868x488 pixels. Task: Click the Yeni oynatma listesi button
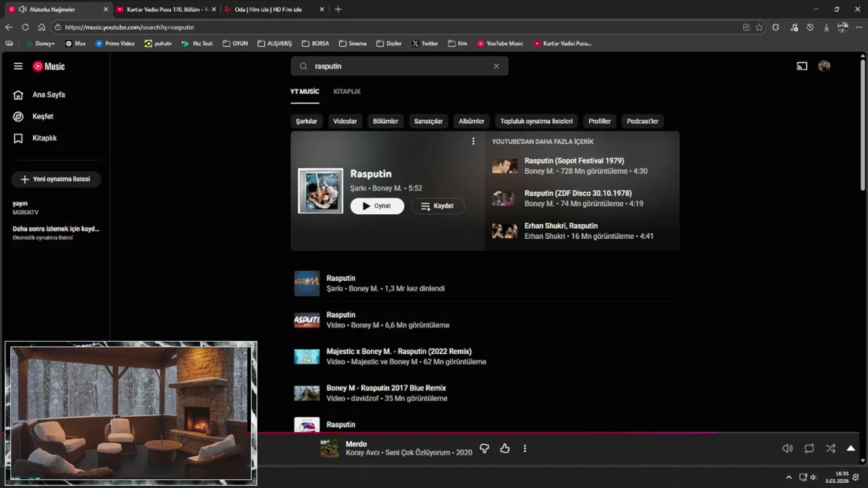[x=56, y=179]
